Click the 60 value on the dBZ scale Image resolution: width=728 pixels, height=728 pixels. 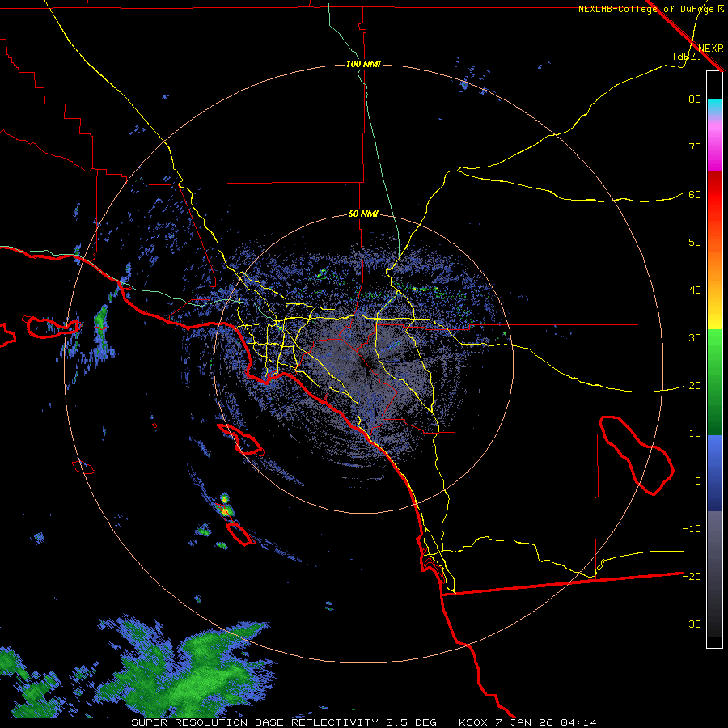(695, 194)
